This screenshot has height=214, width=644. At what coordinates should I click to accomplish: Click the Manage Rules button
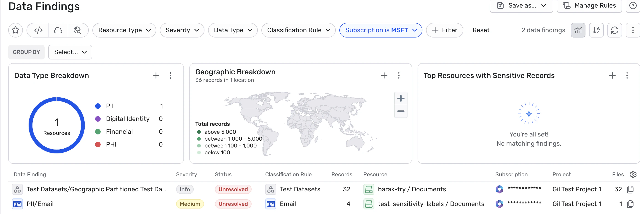[x=589, y=5]
